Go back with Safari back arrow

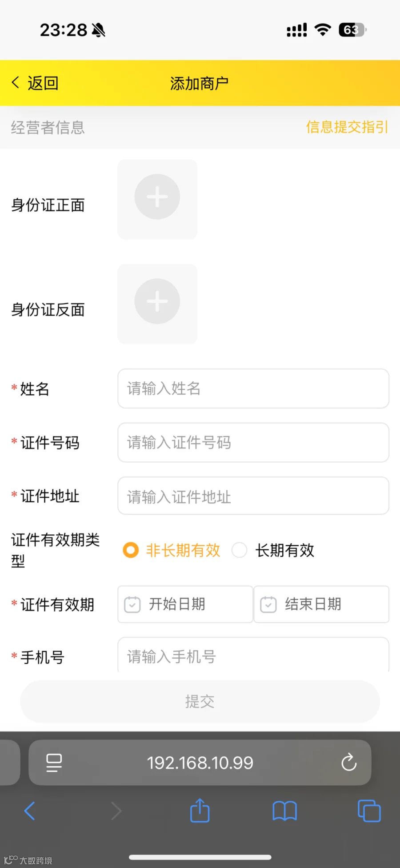[30, 811]
